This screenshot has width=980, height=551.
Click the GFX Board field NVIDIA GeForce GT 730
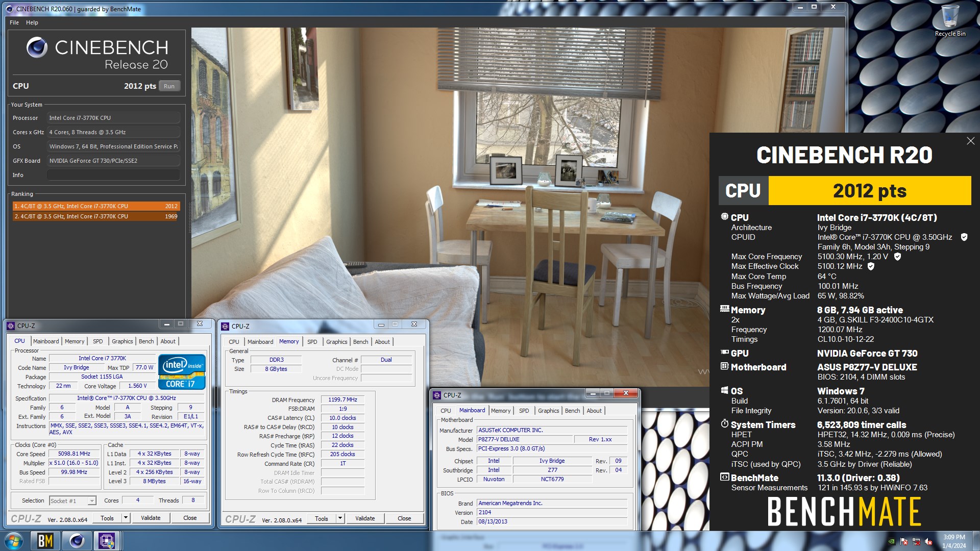click(x=113, y=161)
